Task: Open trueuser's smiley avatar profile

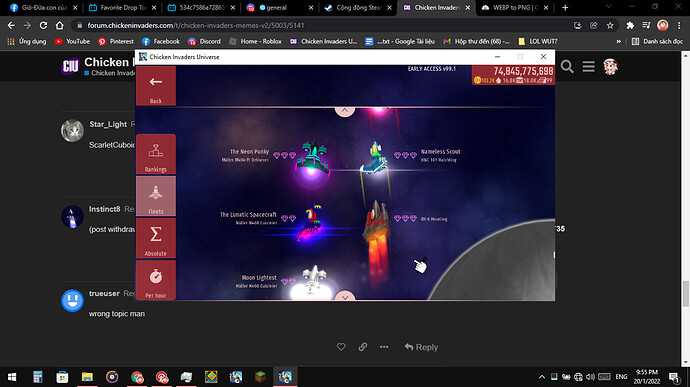Action: [72, 301]
